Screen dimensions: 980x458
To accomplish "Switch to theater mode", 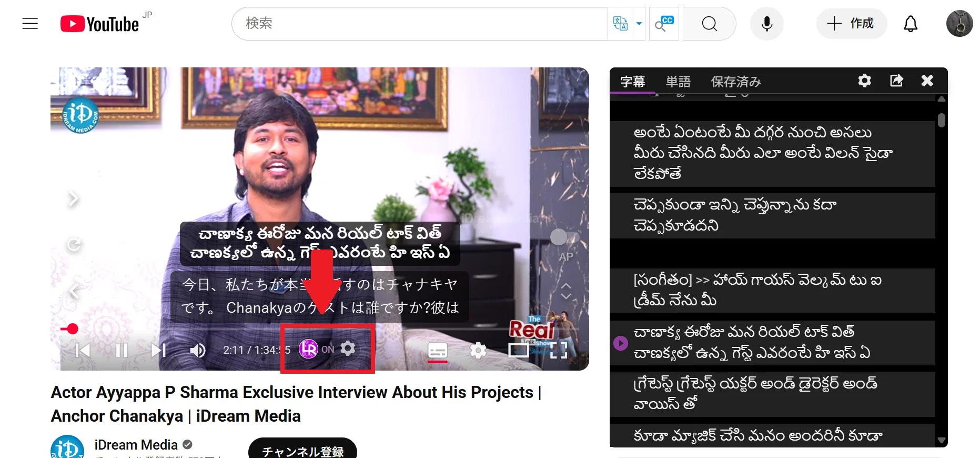I will (519, 350).
